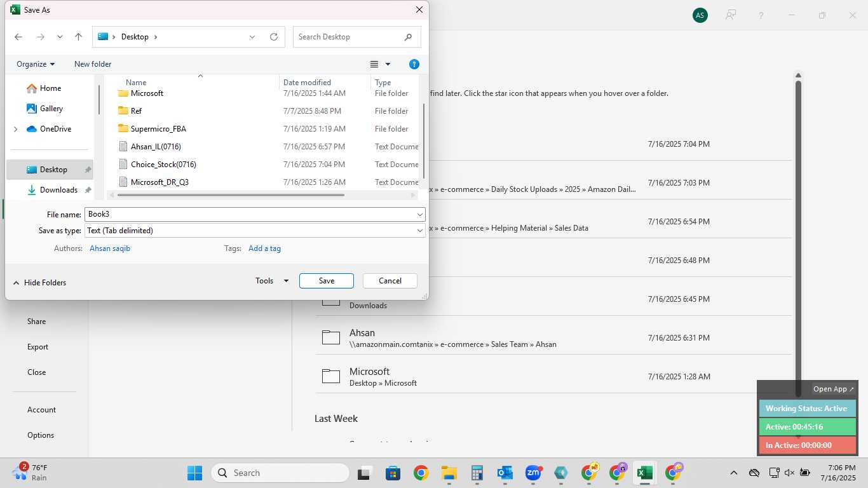The height and width of the screenshot is (488, 868).
Task: Select Gallery in the navigation pane
Action: [x=51, y=109]
